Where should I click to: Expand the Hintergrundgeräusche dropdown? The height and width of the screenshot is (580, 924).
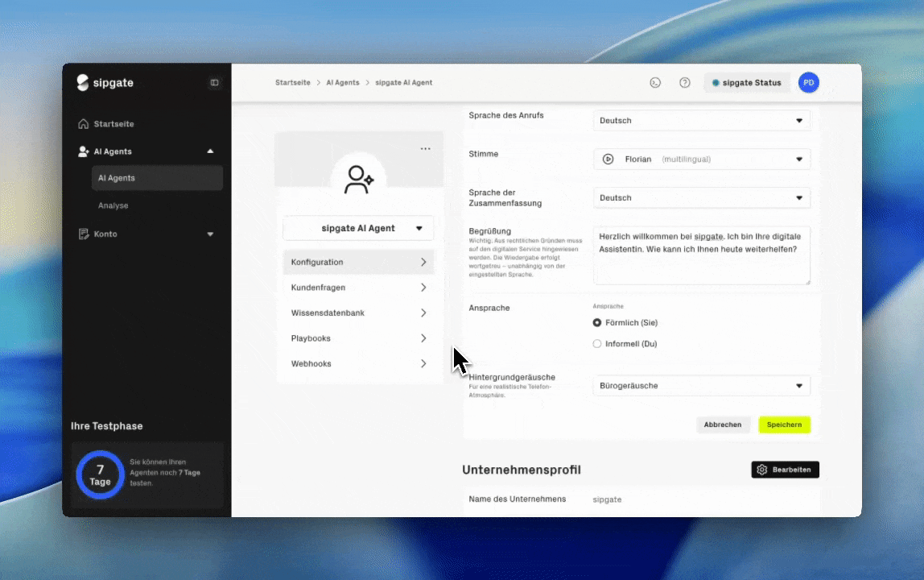click(x=701, y=386)
